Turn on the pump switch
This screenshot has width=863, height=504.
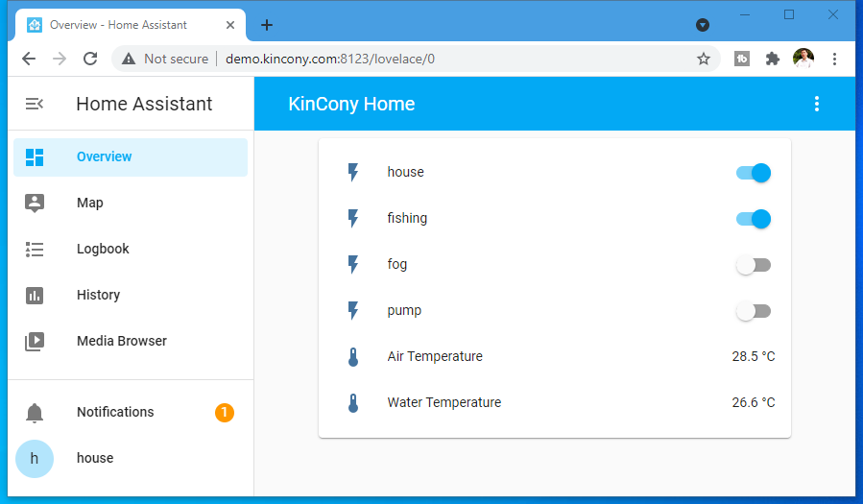[754, 311]
